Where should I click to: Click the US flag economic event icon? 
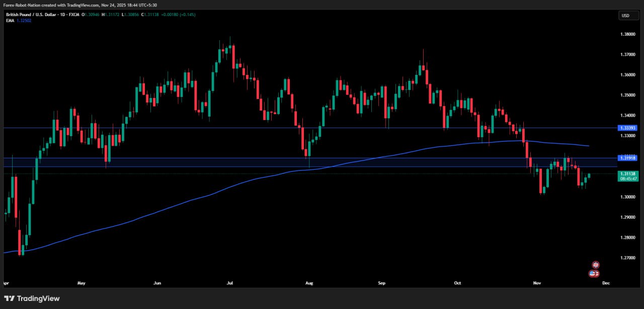click(x=594, y=273)
